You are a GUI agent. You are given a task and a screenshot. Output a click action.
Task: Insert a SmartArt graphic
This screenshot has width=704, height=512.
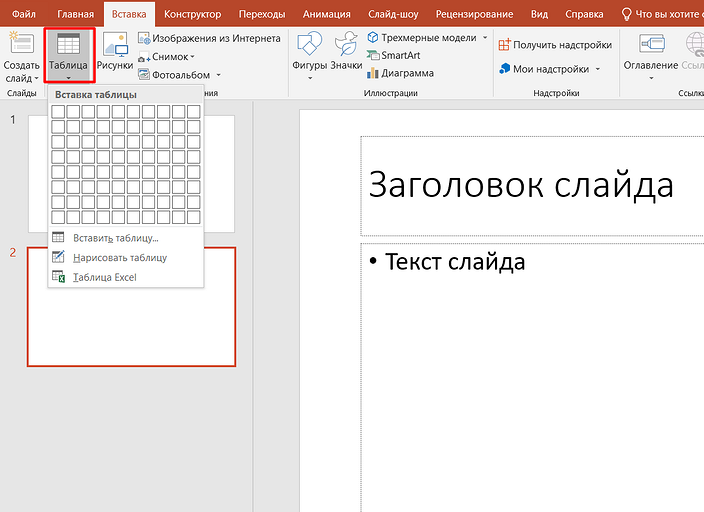(x=399, y=55)
